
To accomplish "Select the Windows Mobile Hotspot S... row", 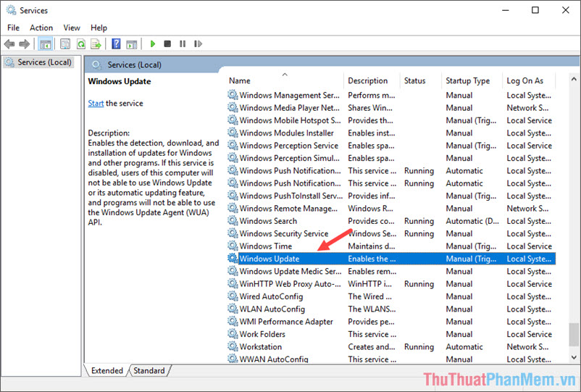I will coord(391,120).
